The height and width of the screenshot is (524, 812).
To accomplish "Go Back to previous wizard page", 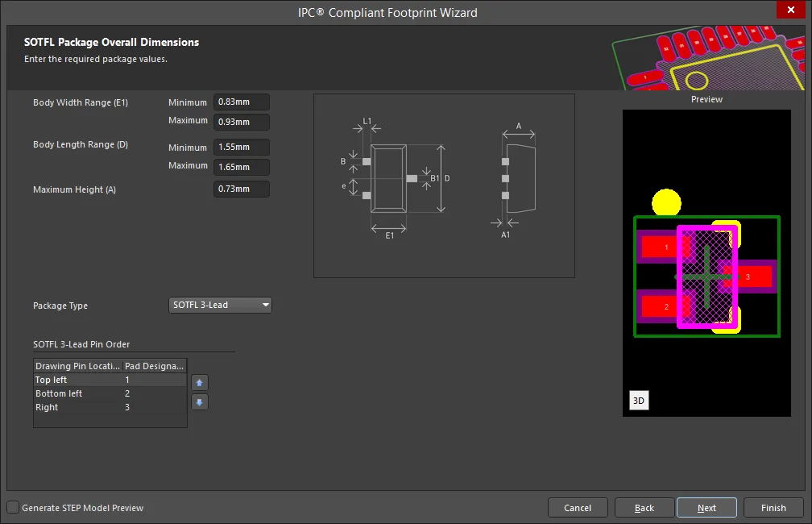I will coord(644,508).
